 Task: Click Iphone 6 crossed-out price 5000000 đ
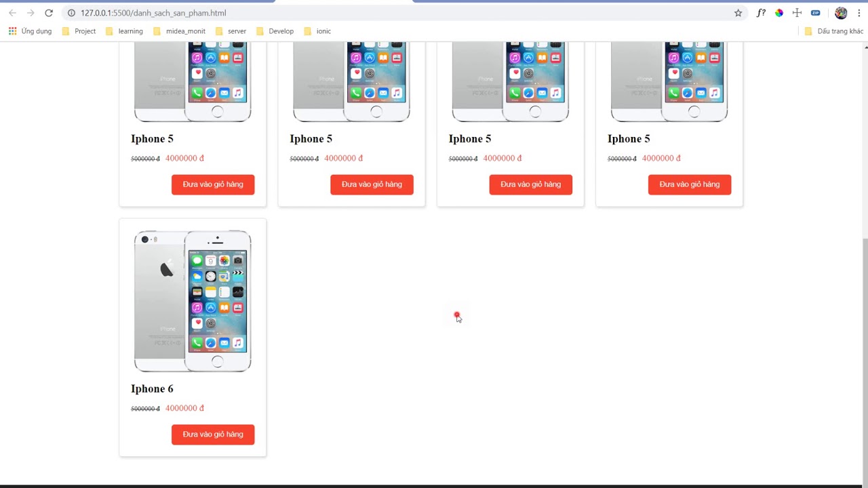pyautogui.click(x=145, y=409)
